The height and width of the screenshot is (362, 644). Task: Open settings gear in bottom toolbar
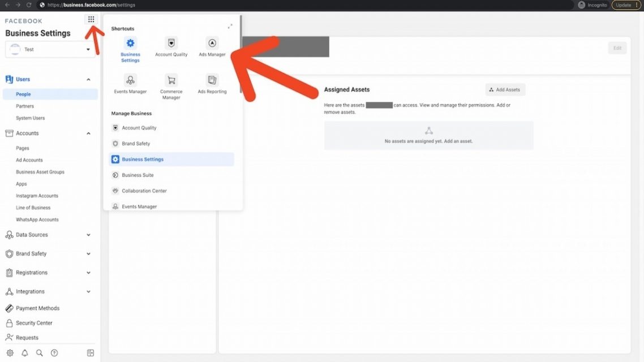click(10, 353)
